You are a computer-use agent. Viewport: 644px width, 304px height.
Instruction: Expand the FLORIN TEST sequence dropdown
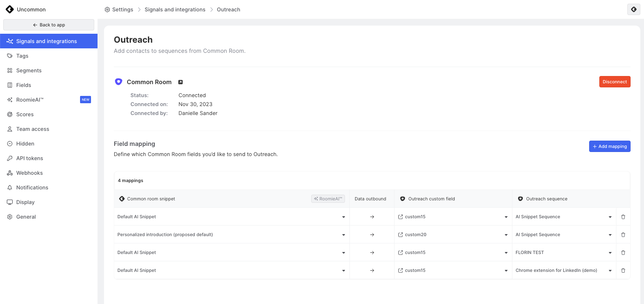[610, 253]
